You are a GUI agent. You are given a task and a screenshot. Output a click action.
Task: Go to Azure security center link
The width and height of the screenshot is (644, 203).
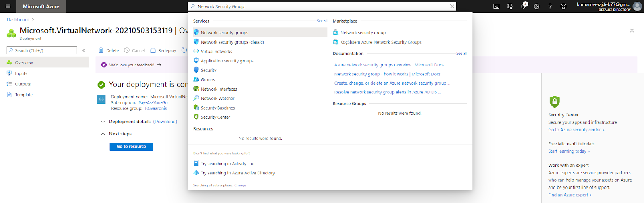[576, 130]
